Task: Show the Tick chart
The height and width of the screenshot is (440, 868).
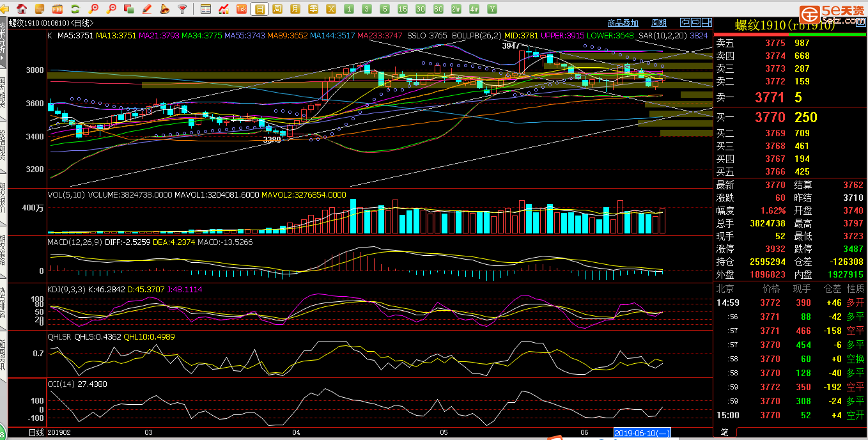Action: (242, 9)
